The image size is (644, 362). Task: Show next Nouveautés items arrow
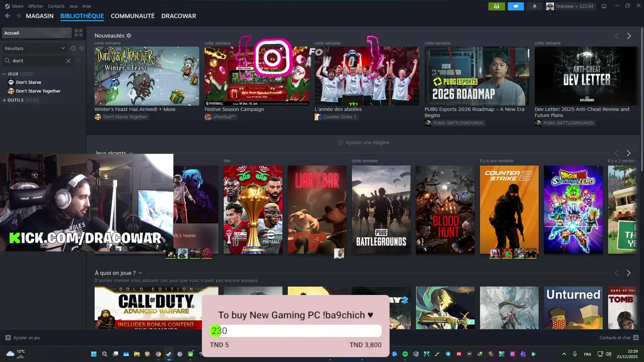[629, 36]
